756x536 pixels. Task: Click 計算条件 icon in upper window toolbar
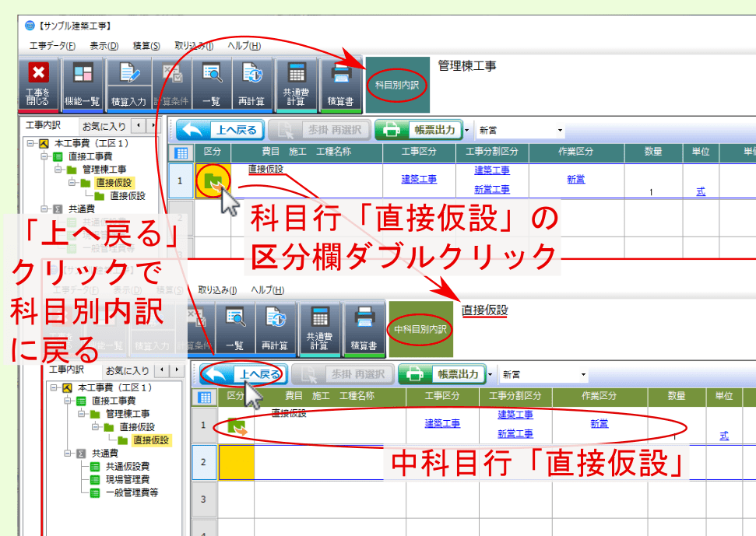[171, 83]
